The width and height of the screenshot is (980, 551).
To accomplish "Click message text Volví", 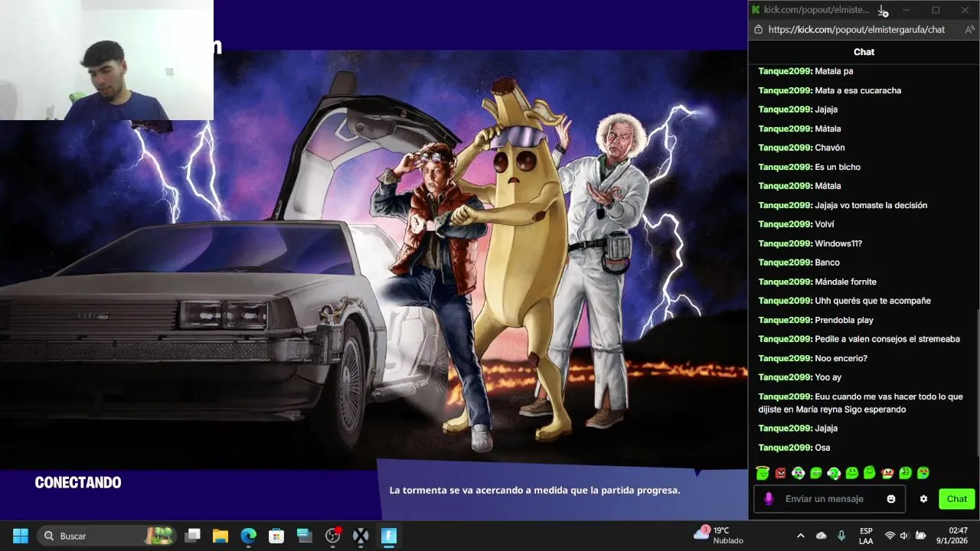I will 825,224.
